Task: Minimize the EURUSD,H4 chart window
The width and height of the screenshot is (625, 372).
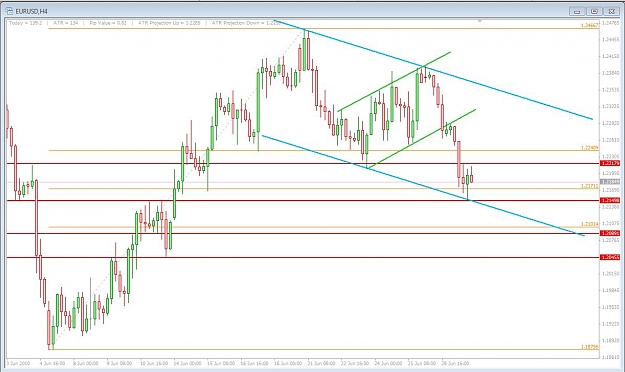Action: (x=576, y=11)
